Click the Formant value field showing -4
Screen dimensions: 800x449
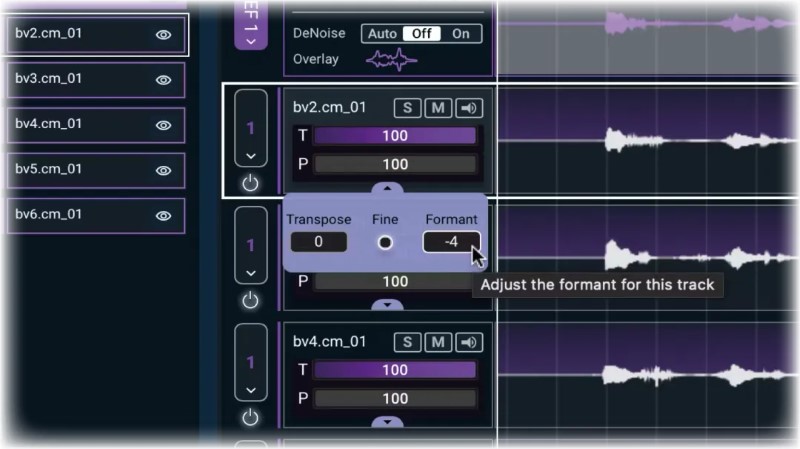pyautogui.click(x=451, y=242)
